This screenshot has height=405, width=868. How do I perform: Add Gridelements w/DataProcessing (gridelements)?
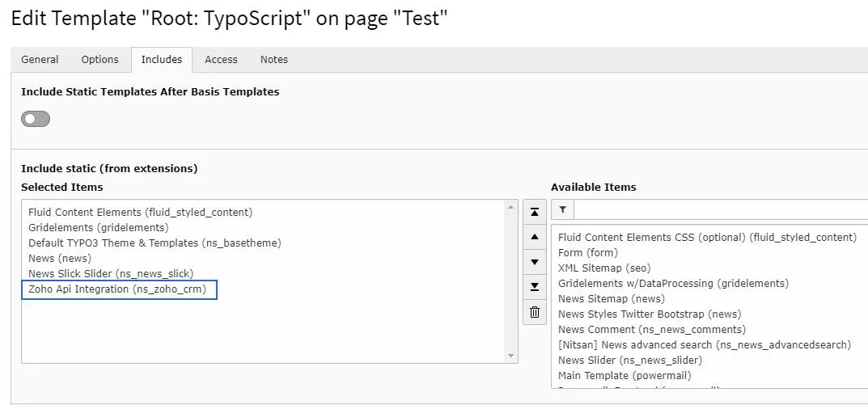coord(673,284)
